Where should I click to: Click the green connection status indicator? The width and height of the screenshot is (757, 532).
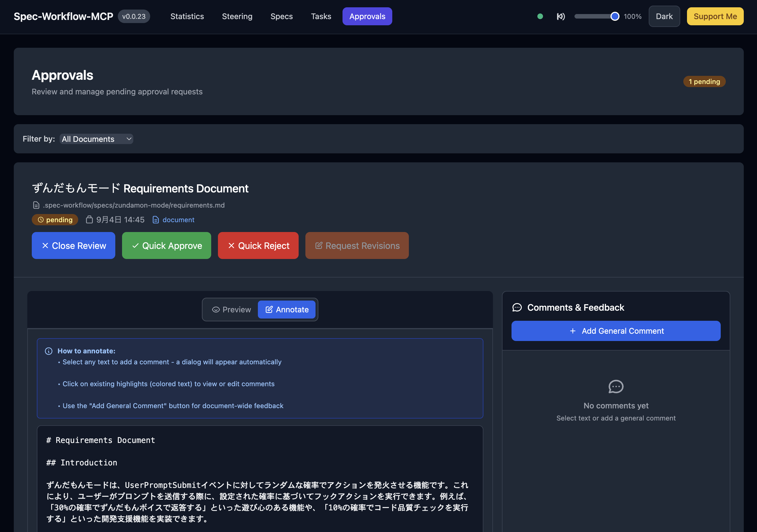click(540, 16)
